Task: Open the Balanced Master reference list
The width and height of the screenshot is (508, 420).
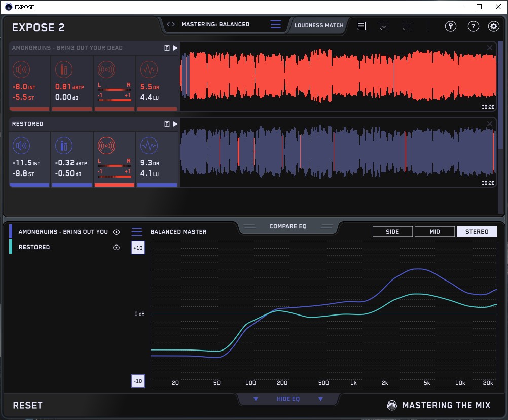Action: [x=137, y=232]
